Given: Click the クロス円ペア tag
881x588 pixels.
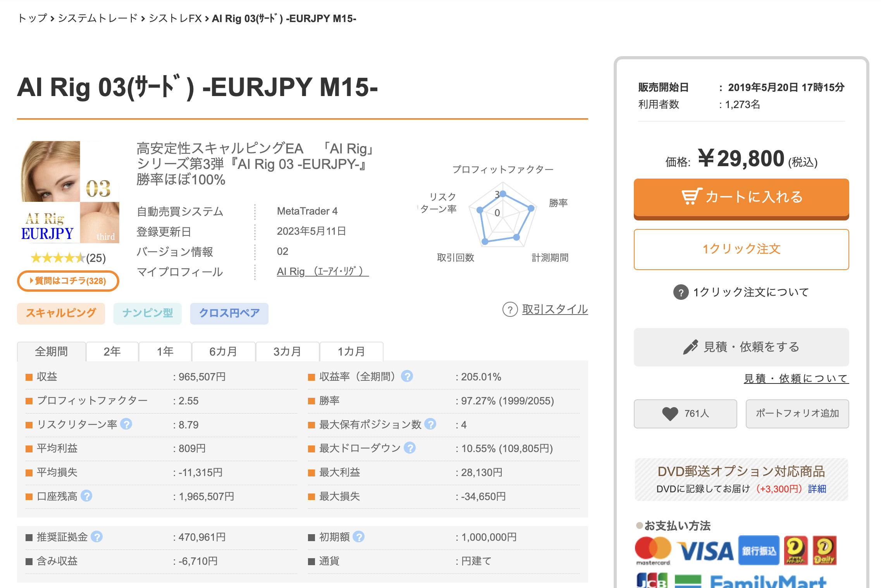Looking at the screenshot, I should [229, 313].
